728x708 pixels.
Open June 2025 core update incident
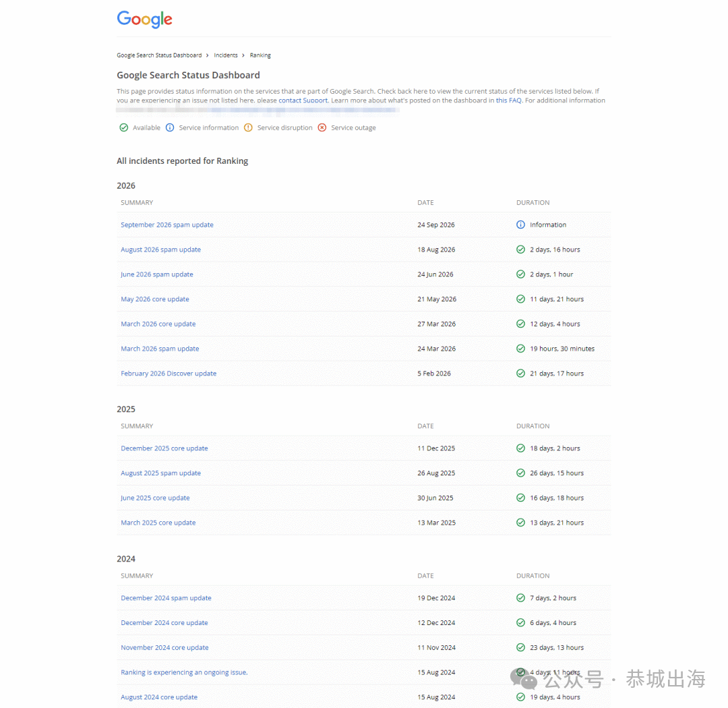pyautogui.click(x=155, y=498)
